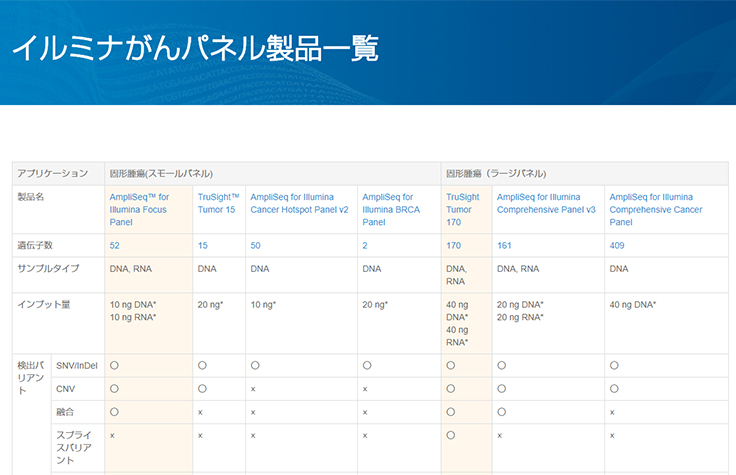Click BRCA Panel SNV/InDel circle mark
Viewport: 736px width, 475px height.
point(367,366)
